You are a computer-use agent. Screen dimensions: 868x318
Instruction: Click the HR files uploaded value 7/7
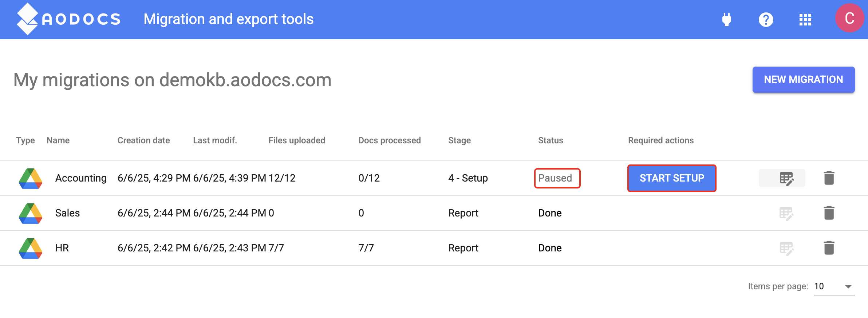(x=276, y=248)
